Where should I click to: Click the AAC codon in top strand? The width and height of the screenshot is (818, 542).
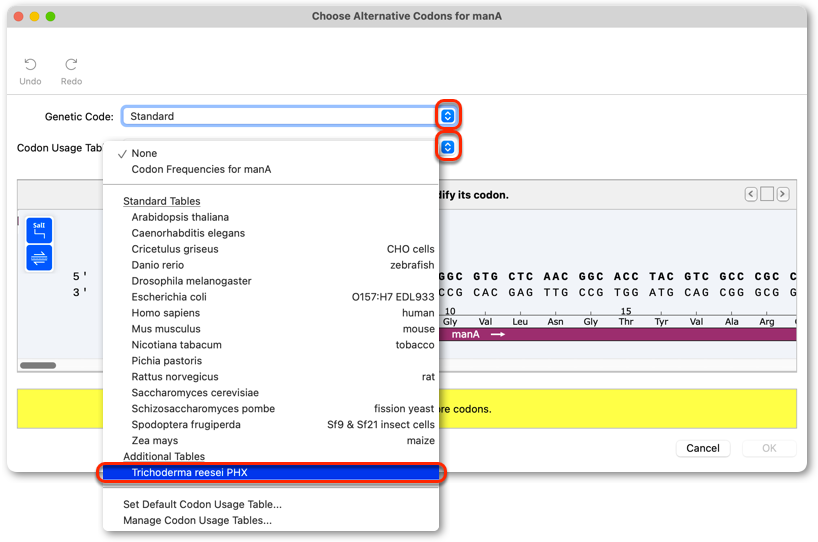tap(556, 276)
